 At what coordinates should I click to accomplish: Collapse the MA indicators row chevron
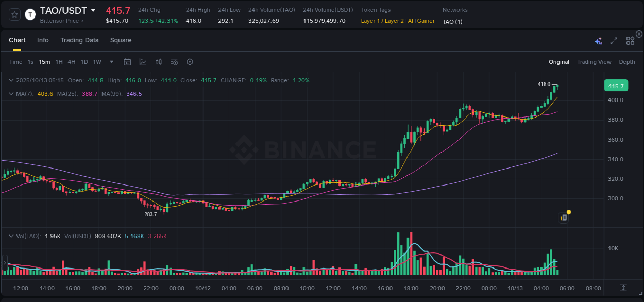tap(11, 94)
